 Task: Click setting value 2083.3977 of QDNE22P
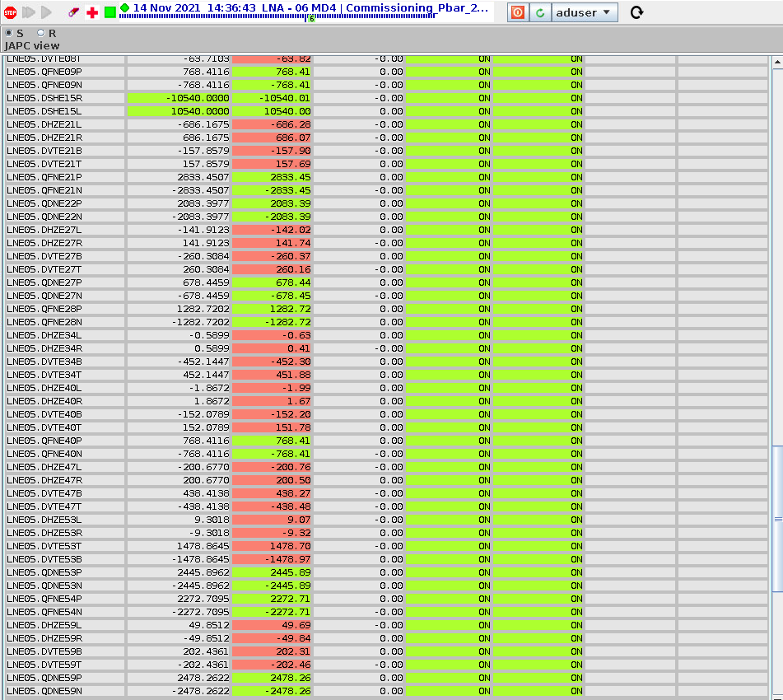[179, 203]
